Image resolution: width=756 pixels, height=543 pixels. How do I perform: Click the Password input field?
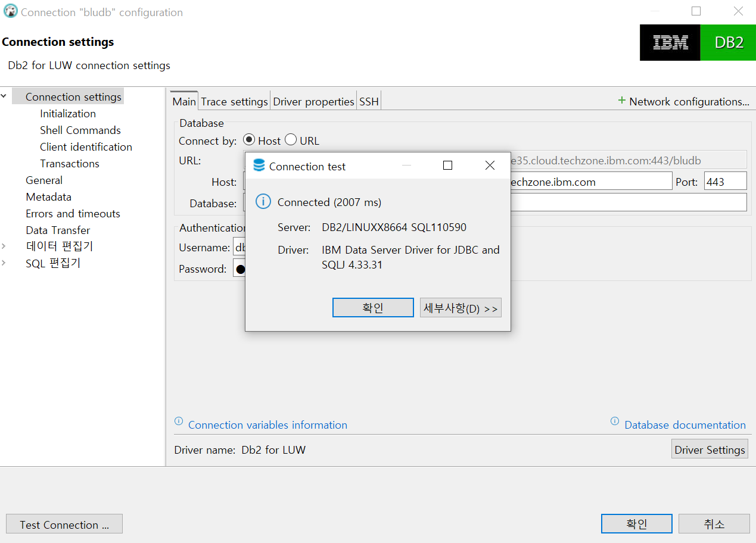(x=239, y=269)
